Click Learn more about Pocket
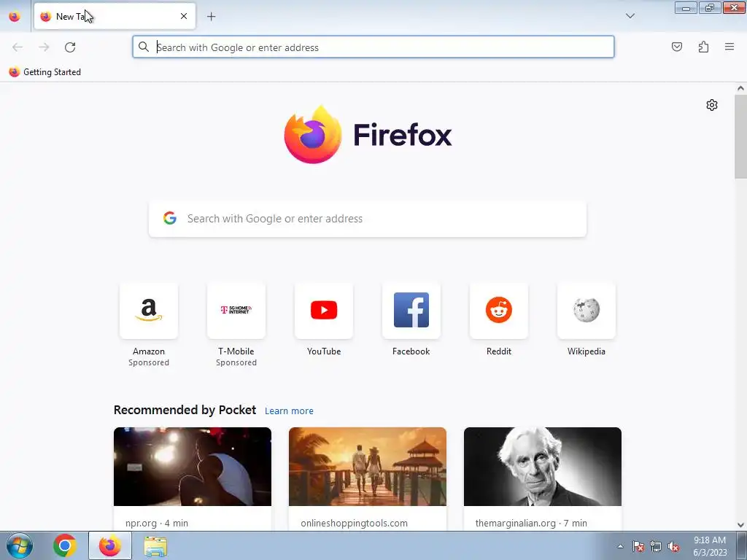The width and height of the screenshot is (747, 560). point(289,411)
